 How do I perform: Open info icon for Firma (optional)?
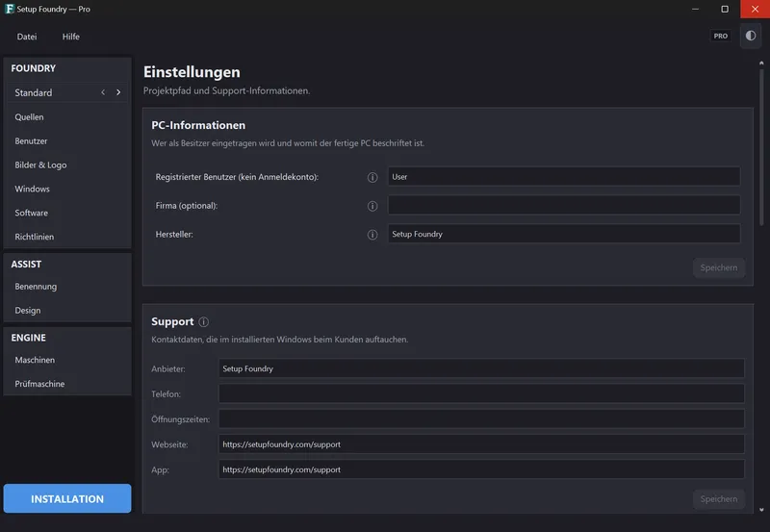tap(372, 206)
